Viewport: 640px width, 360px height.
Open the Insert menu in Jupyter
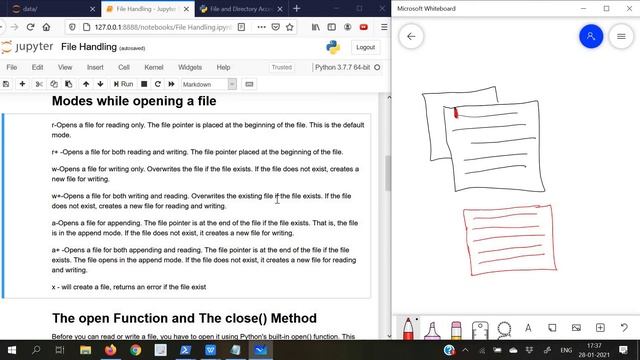click(95, 67)
